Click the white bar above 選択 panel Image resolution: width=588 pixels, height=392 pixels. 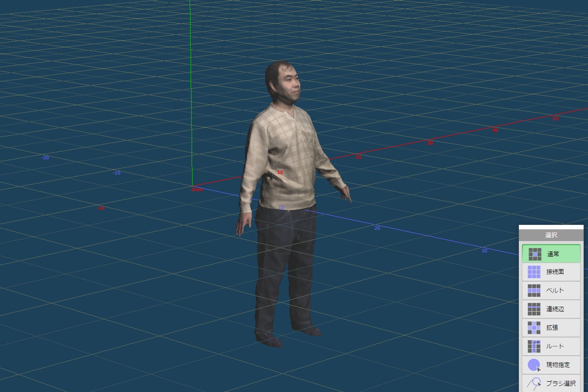click(x=551, y=227)
